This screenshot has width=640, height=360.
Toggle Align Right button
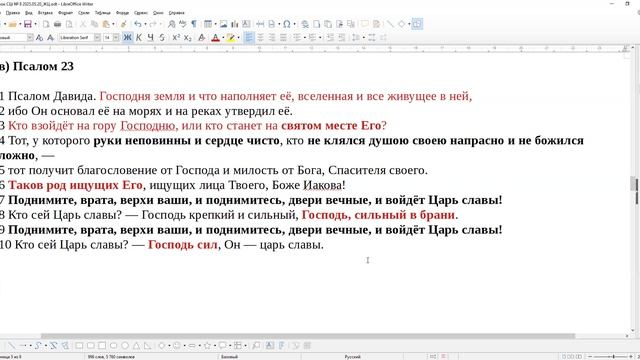[271, 38]
